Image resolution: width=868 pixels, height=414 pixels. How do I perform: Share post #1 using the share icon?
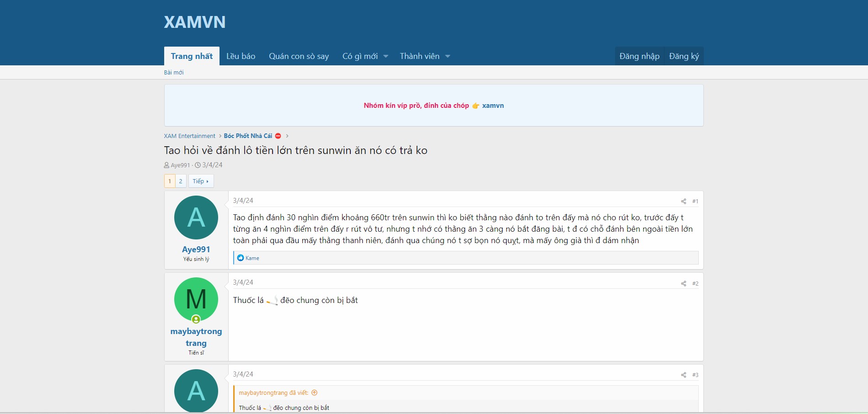click(x=683, y=201)
